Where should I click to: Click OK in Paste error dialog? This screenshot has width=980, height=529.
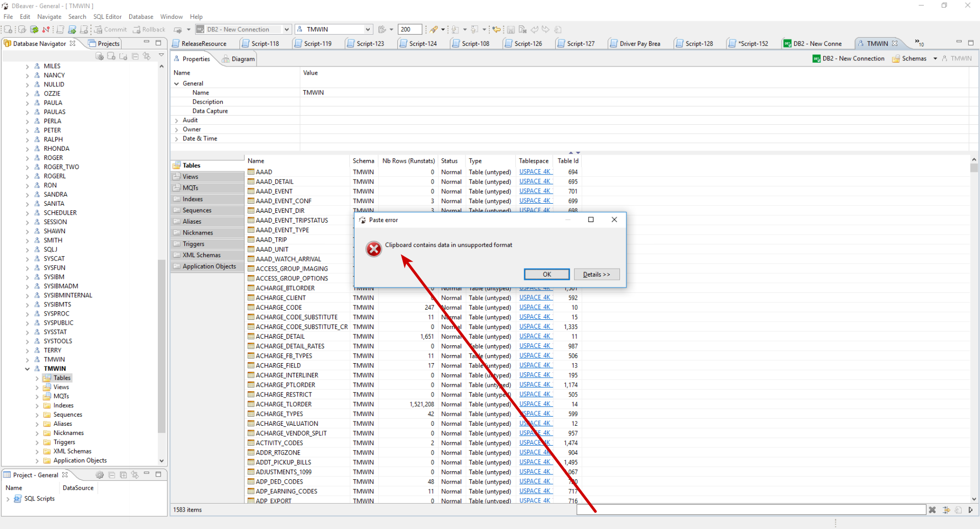click(x=546, y=274)
